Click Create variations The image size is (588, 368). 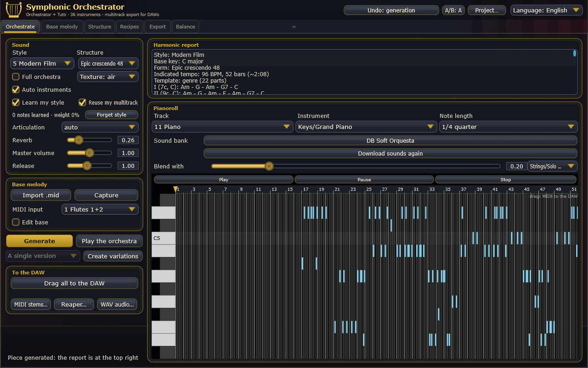(113, 256)
